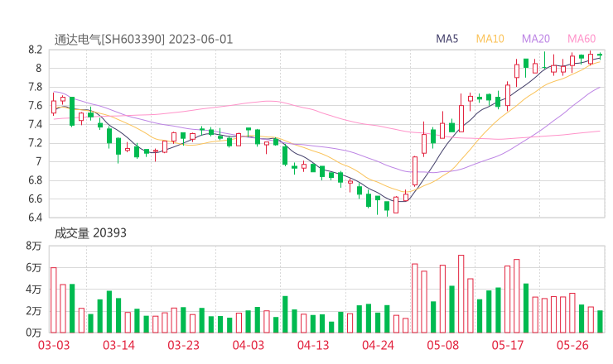The height and width of the screenshot is (364, 613).
Task: Click the 7.8 price axis label
Action: (35, 87)
